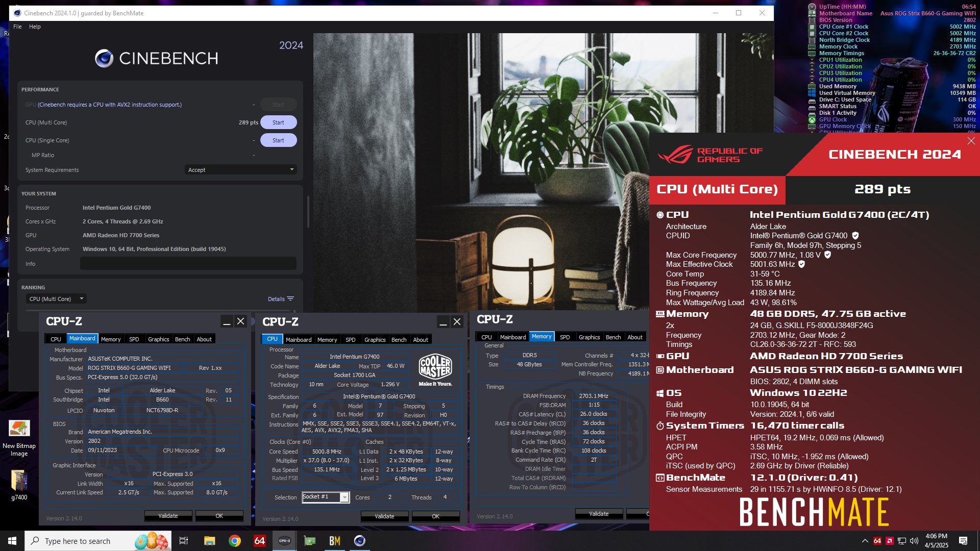Click the verified shield icon beside CPUID
This screenshot has width=980, height=551.
[x=855, y=236]
